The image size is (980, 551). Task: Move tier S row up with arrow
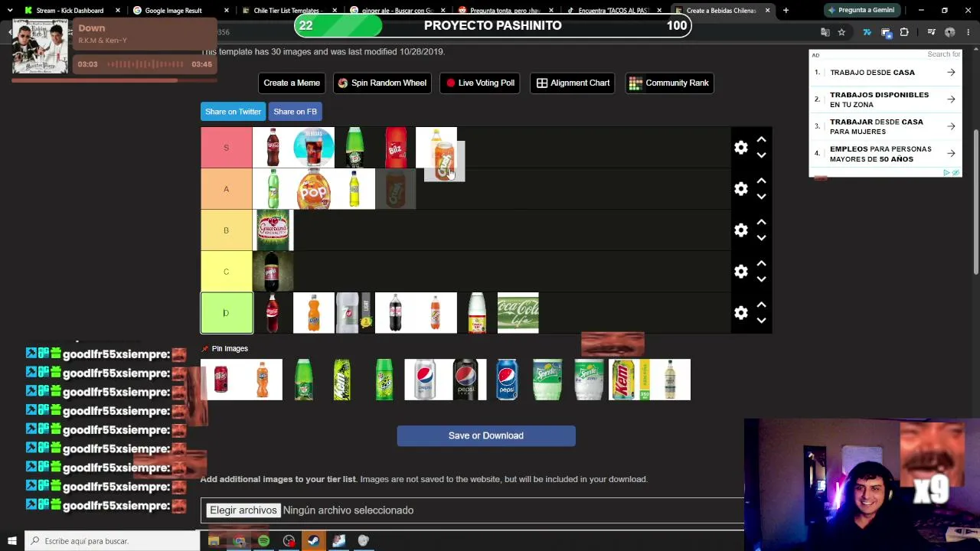(x=761, y=140)
